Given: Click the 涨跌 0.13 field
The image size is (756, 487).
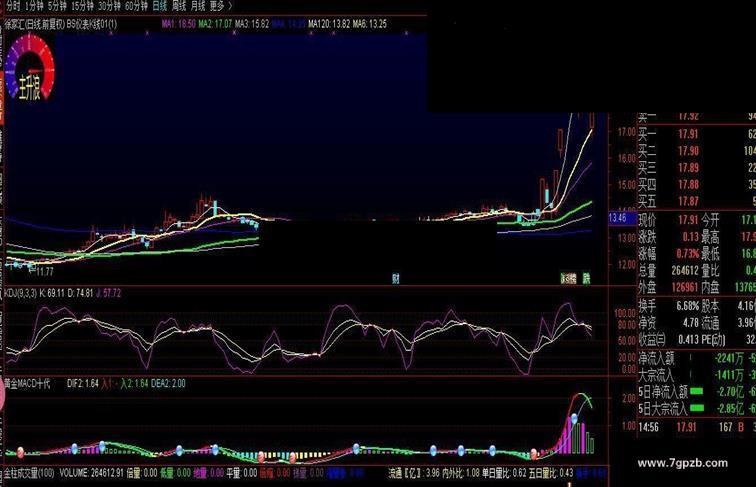Looking at the screenshot, I should 668,237.
